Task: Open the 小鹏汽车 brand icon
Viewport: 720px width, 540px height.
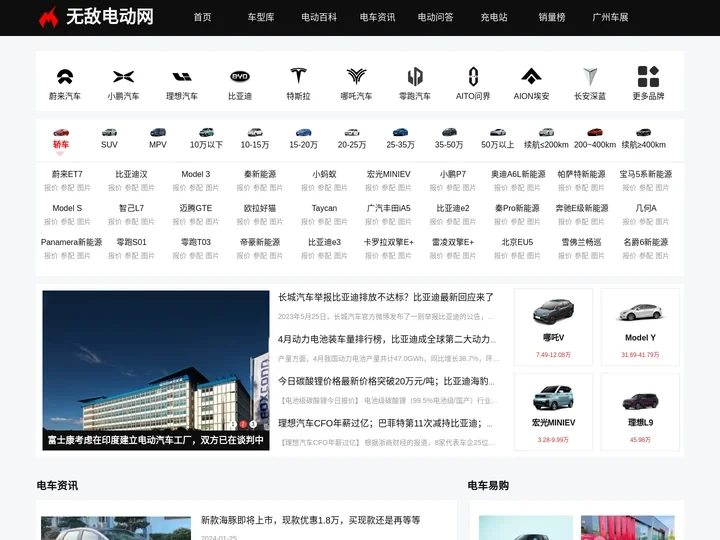Action: (123, 77)
